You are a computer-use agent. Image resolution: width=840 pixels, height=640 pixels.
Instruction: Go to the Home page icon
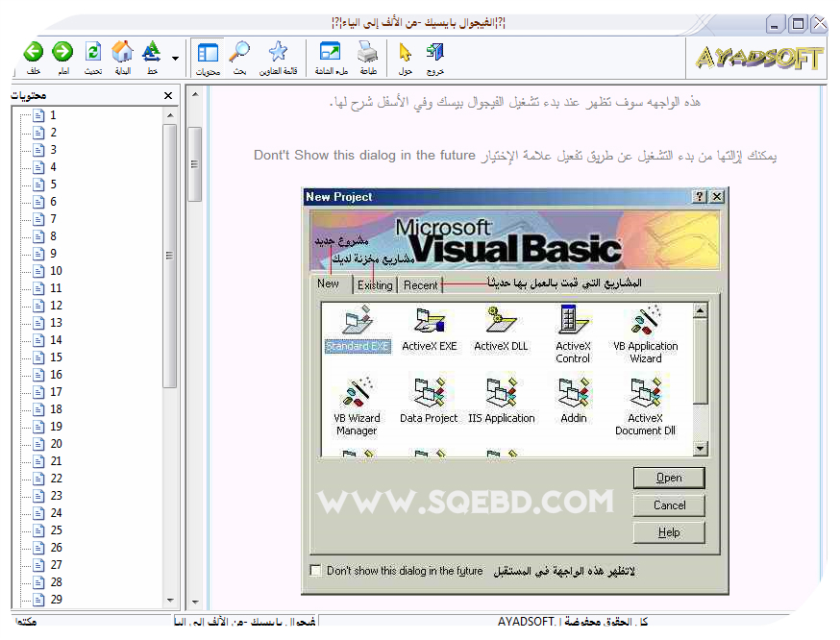click(122, 53)
